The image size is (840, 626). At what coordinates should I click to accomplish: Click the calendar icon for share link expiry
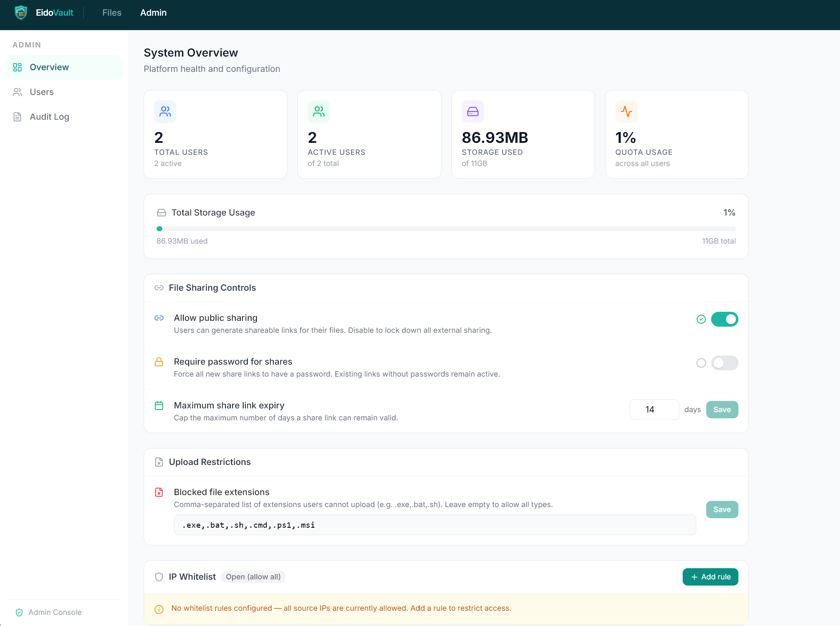tap(159, 405)
